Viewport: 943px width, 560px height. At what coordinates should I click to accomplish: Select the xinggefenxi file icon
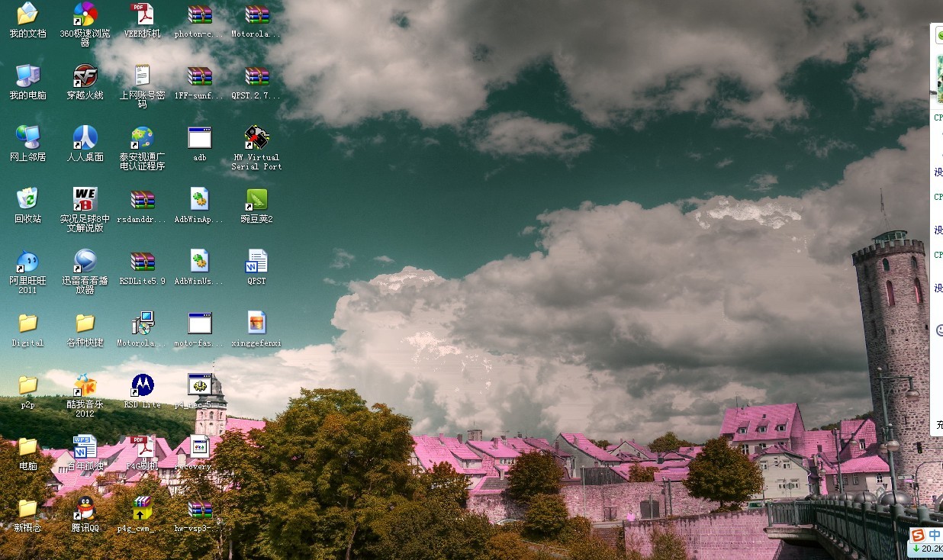256,322
